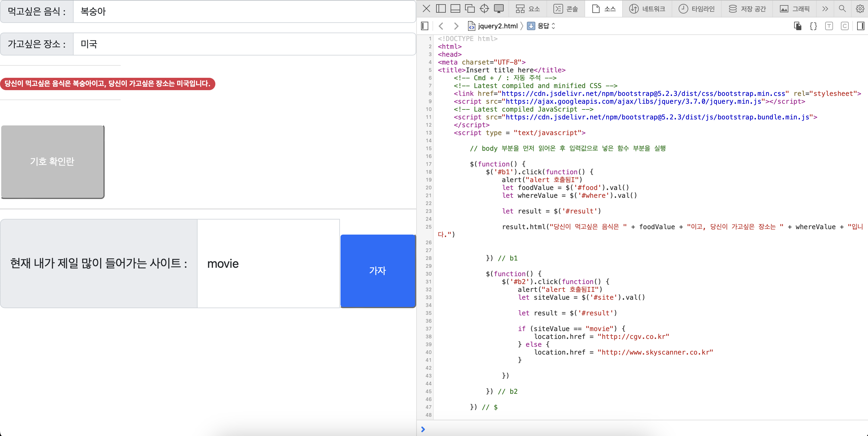Screen dimensions: 868x436
Task: Start element selection with crosshair icon
Action: (x=484, y=9)
